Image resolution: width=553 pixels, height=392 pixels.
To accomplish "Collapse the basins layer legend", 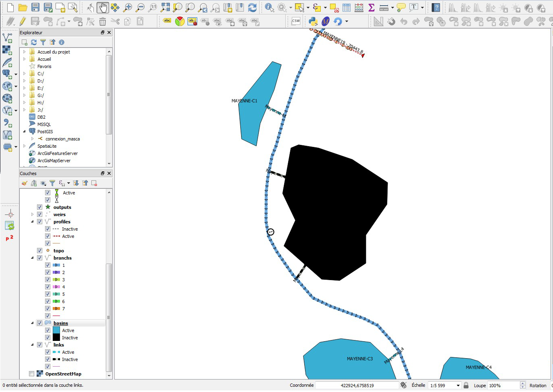I will pos(32,323).
